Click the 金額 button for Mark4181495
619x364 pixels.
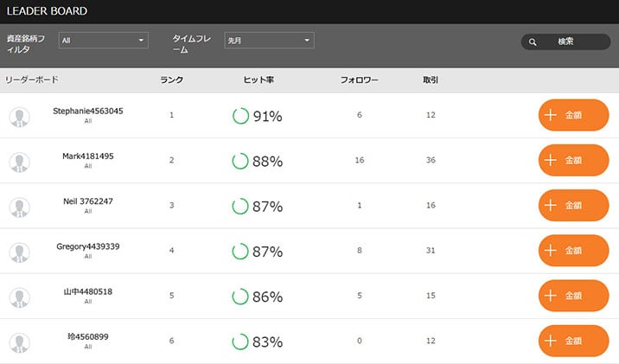click(x=573, y=160)
